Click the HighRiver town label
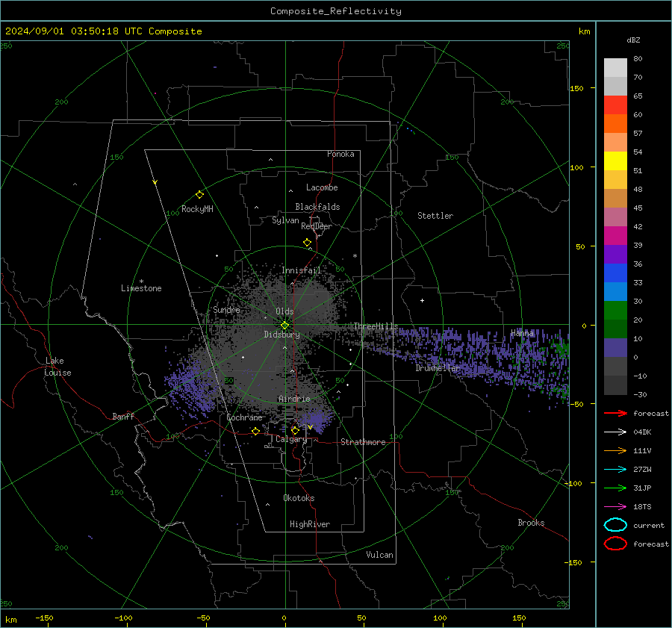Screen dimensions: 672x628 (x=310, y=524)
